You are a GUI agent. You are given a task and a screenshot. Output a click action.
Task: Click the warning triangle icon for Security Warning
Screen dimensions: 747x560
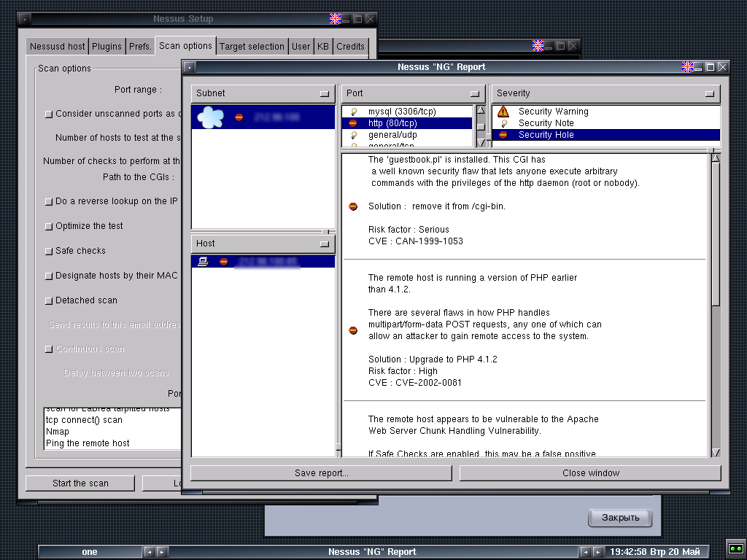point(503,112)
